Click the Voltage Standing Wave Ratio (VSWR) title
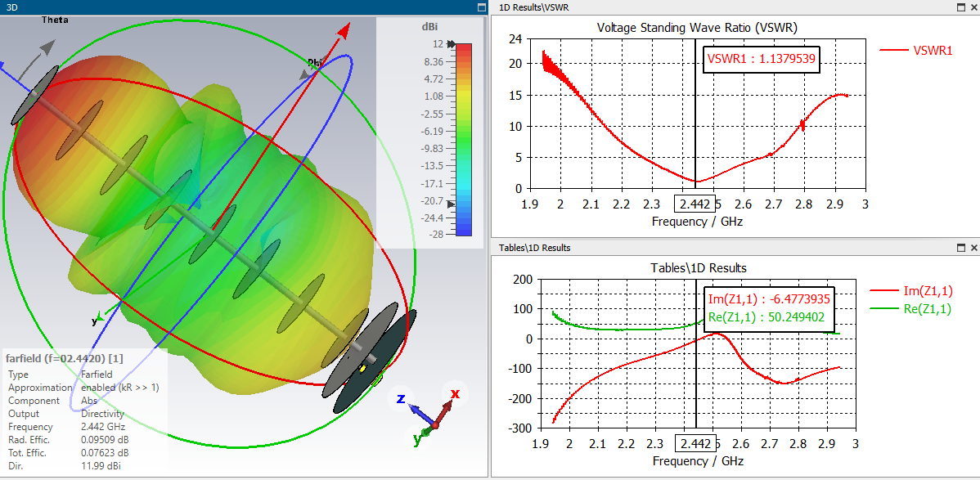 click(698, 28)
